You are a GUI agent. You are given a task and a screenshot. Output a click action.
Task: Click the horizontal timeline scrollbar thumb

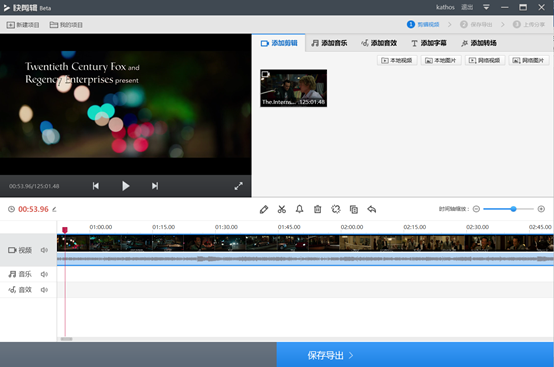(66, 339)
